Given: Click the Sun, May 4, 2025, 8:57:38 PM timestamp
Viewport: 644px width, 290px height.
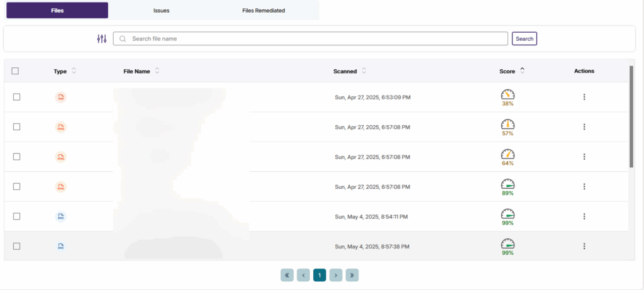Looking at the screenshot, I should [x=372, y=247].
